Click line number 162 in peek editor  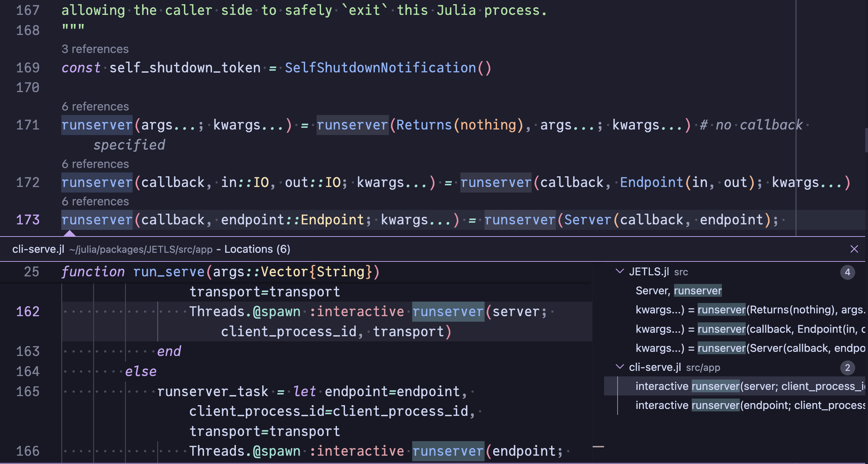(28, 312)
